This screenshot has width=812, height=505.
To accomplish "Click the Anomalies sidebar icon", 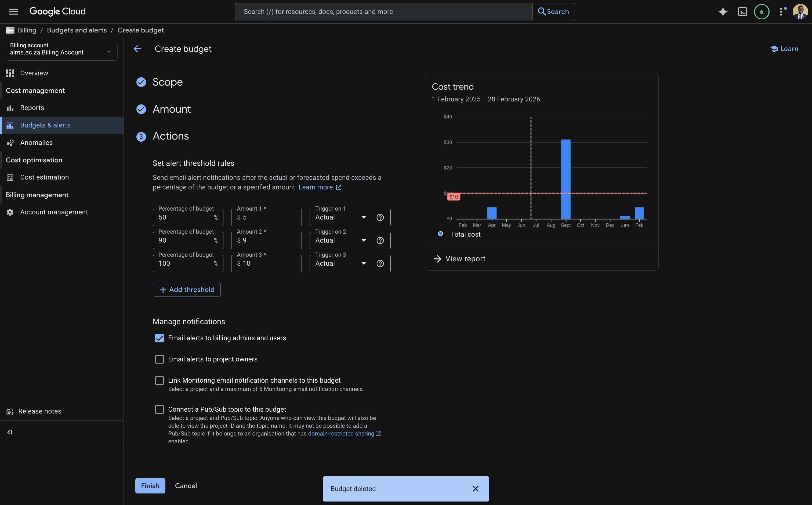I will coord(10,142).
